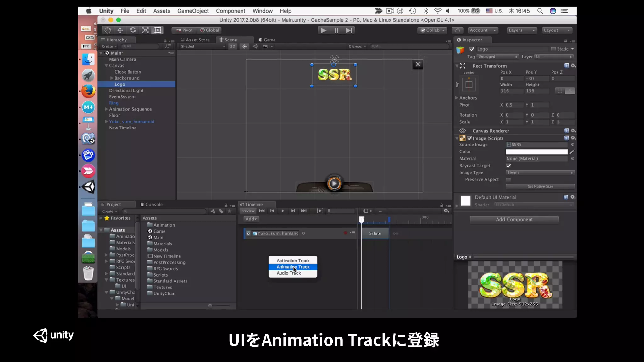Select the Rect Transform tool
Image resolution: width=644 pixels, height=362 pixels.
(158, 30)
